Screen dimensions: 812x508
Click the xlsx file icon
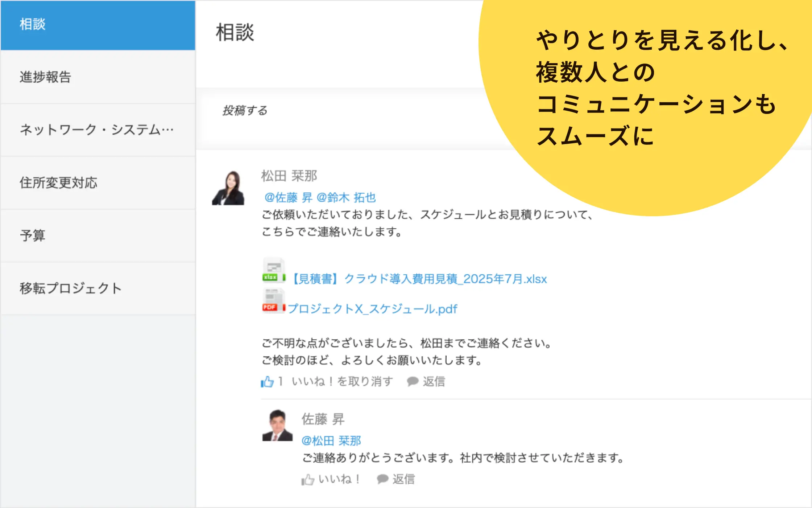point(273,270)
